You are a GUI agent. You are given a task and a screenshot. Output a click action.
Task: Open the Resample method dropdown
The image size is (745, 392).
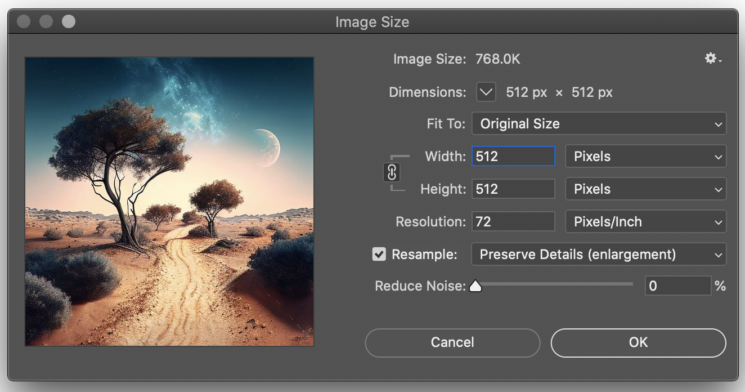coord(599,254)
